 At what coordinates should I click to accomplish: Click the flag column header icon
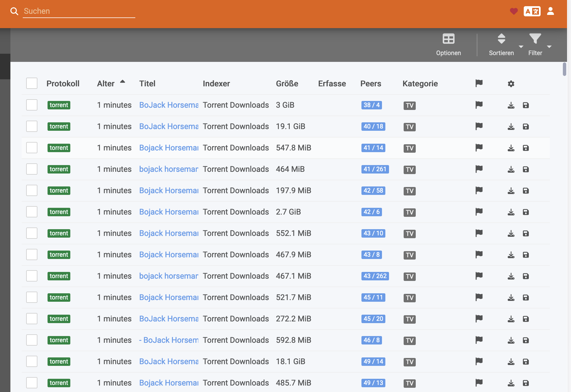pos(479,83)
